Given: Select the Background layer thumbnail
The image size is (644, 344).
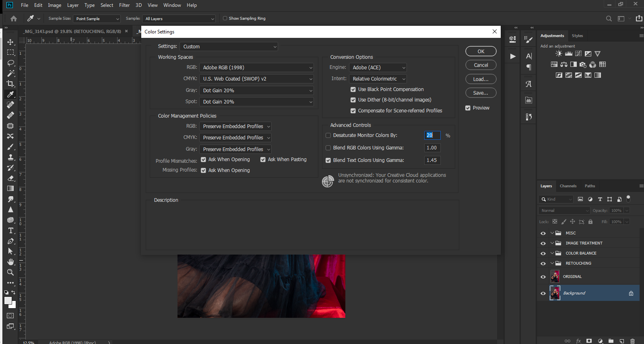Looking at the screenshot, I should coord(555,293).
